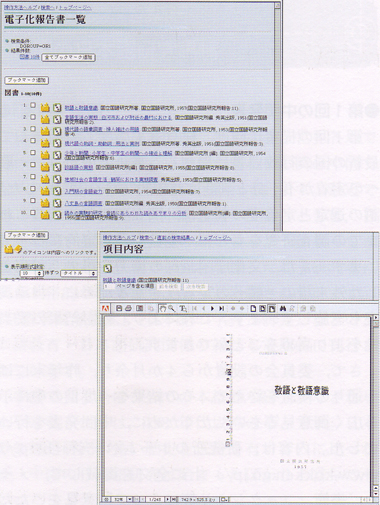Click document icon under 項目内容 heading
Image resolution: width=380 pixels, height=505 pixels.
tap(107, 268)
